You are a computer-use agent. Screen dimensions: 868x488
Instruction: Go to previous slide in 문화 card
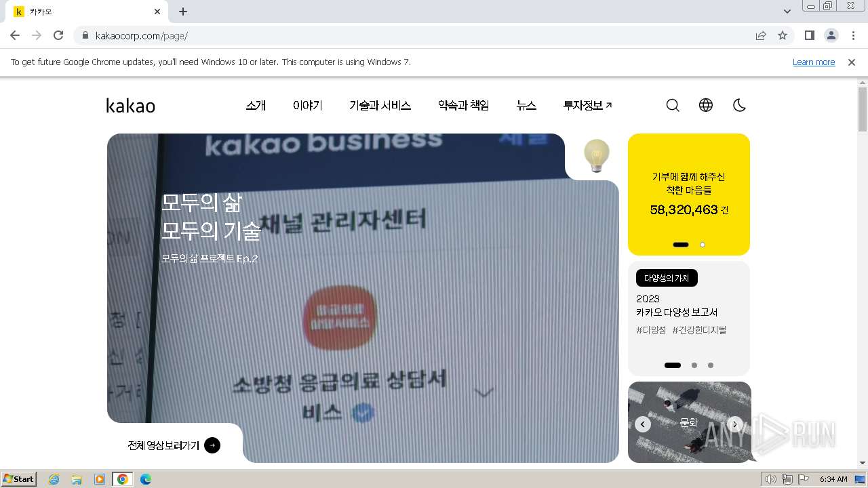pyautogui.click(x=643, y=424)
